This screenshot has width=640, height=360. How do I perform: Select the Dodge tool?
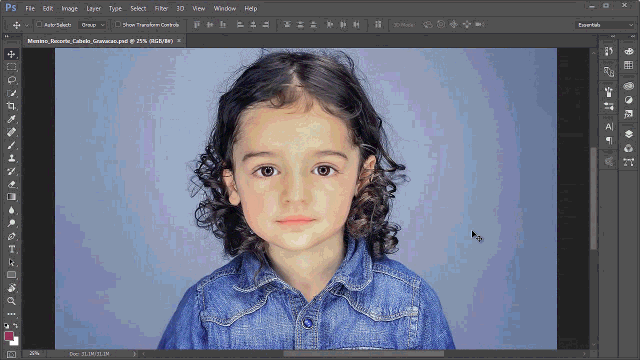pos(11,223)
